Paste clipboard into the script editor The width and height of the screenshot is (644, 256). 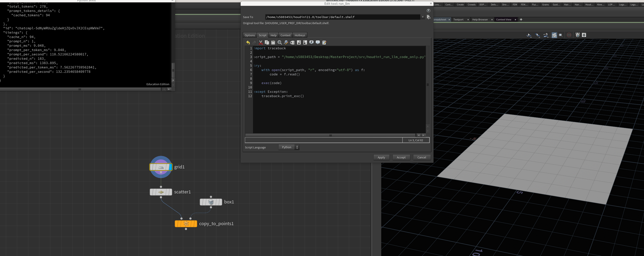tap(273, 43)
